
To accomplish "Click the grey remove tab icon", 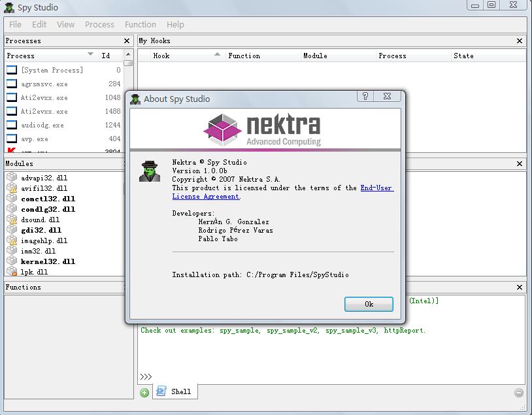I will tap(519, 393).
